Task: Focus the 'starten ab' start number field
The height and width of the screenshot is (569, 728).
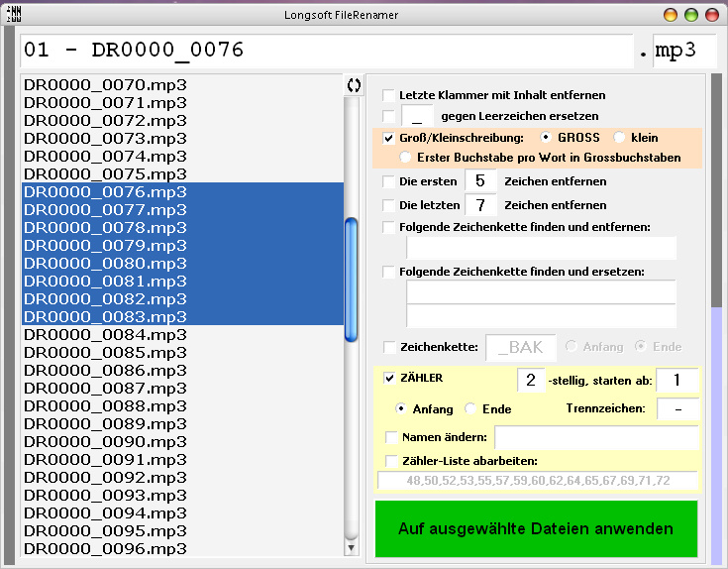Action: click(677, 380)
